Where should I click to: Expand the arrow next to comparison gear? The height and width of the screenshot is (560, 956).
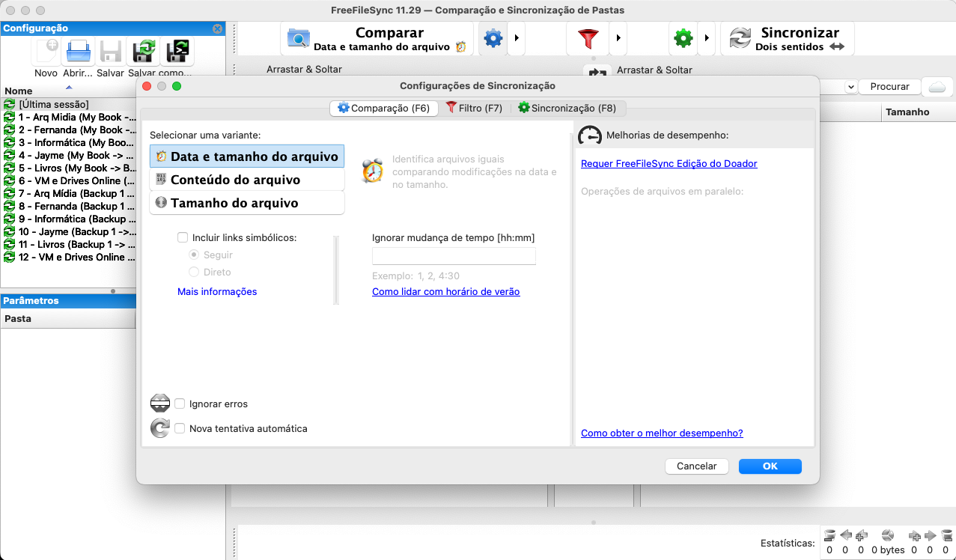516,39
